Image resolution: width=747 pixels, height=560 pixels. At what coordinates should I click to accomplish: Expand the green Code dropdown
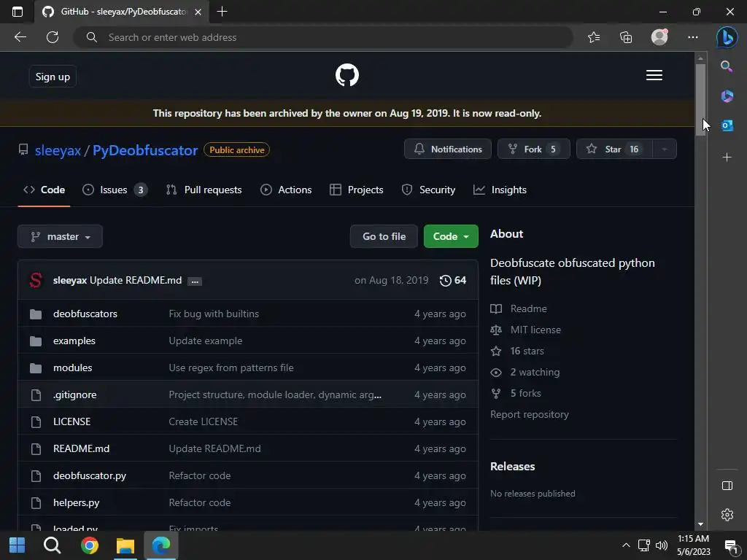(x=451, y=237)
